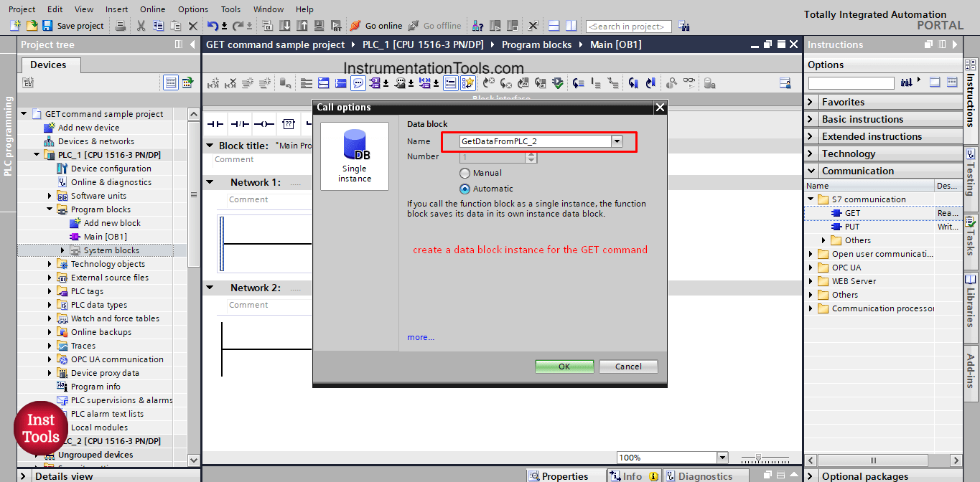The width and height of the screenshot is (980, 482).
Task: Select the Manual radio button
Action: (x=465, y=173)
